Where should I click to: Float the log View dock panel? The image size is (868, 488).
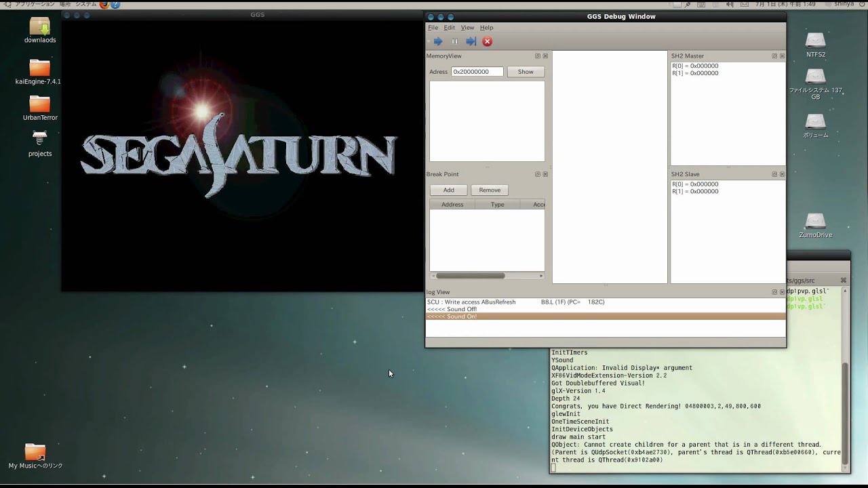click(x=774, y=292)
